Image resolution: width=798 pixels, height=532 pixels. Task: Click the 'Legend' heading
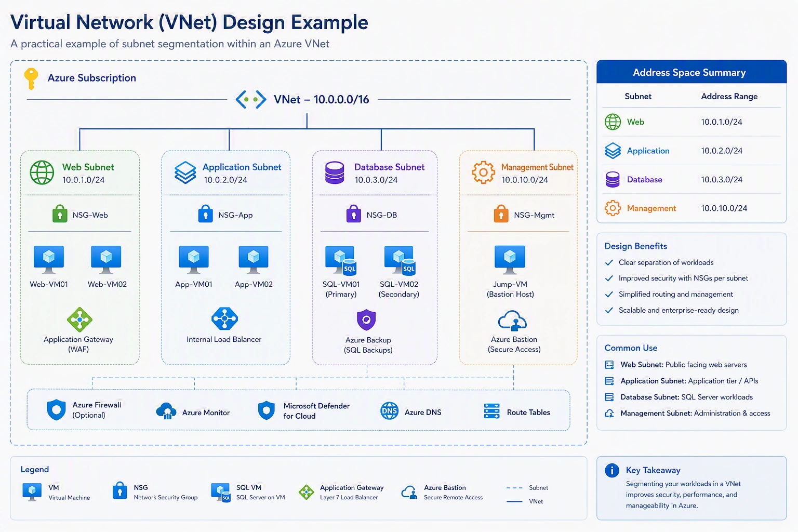(x=35, y=470)
